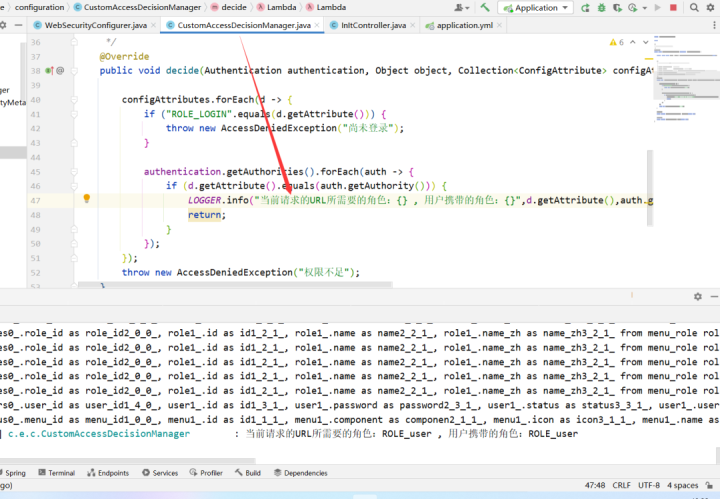This screenshot has height=499, width=720.
Task: Click the fold end marker on line 43
Action: coord(74,143)
